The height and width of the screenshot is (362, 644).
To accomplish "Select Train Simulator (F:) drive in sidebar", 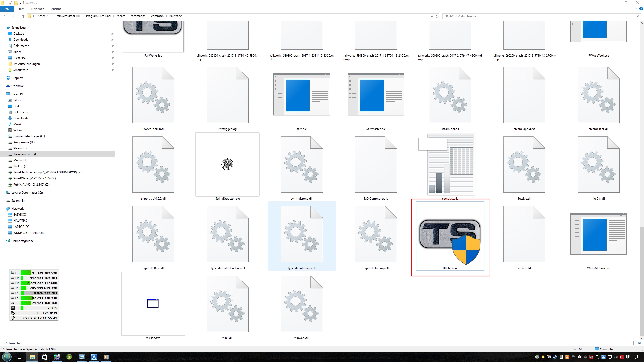I will tap(26, 154).
